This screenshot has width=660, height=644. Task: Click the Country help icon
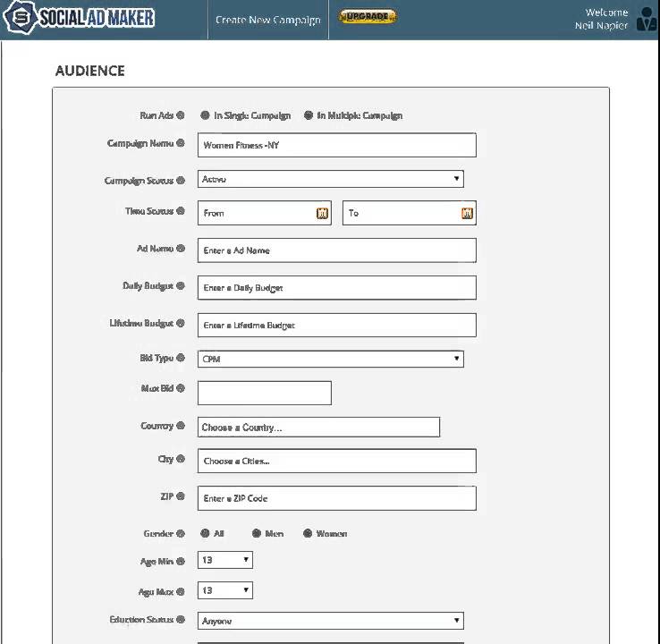(181, 426)
